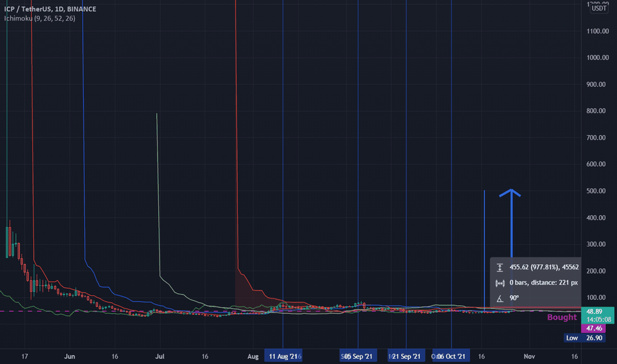
Task: Click the Jun label on time axis
Action: (x=70, y=357)
